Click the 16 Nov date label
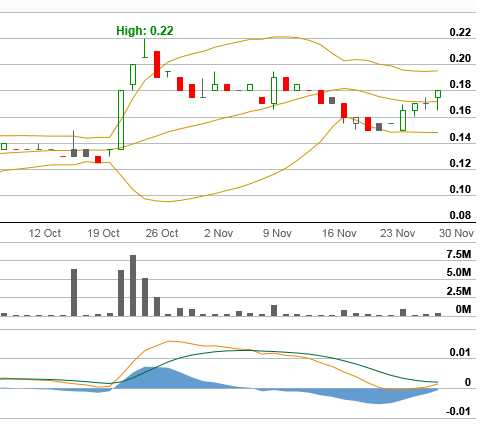This screenshot has height=424, width=496. [x=339, y=233]
